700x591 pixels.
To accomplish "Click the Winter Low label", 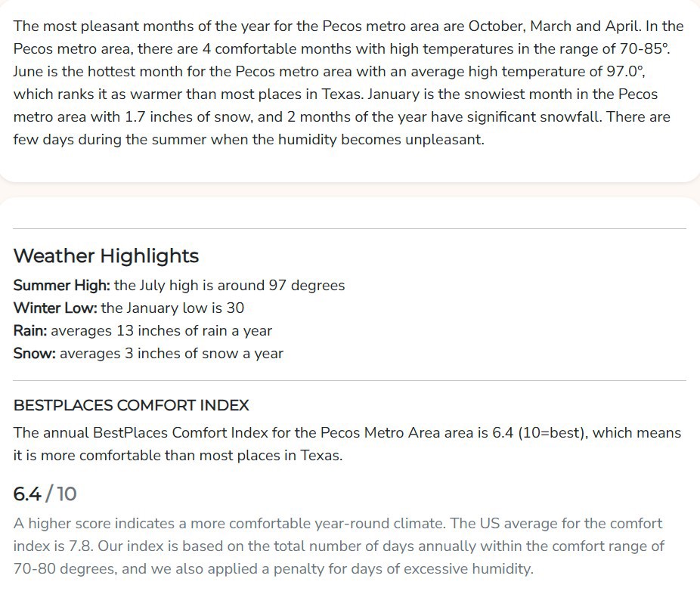I will pyautogui.click(x=55, y=308).
